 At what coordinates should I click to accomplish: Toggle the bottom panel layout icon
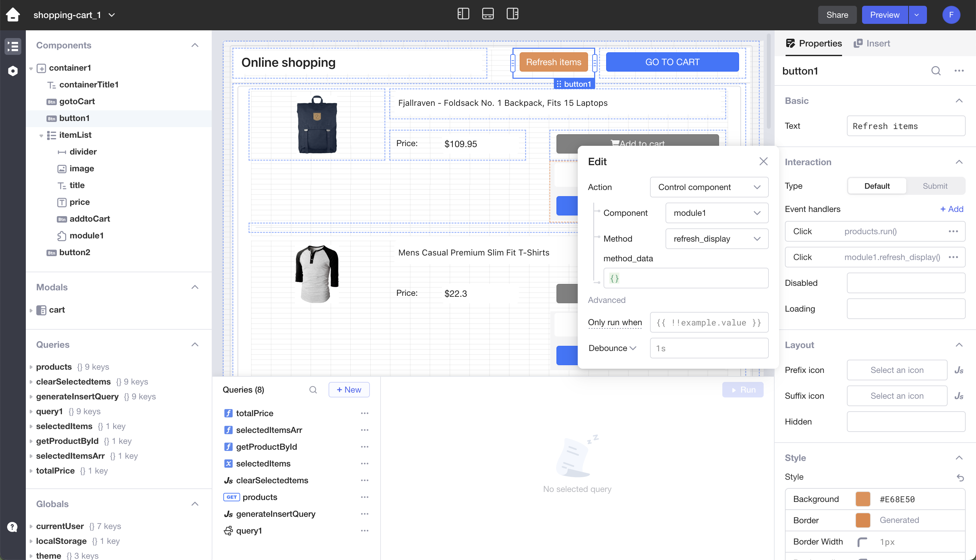[x=488, y=14]
